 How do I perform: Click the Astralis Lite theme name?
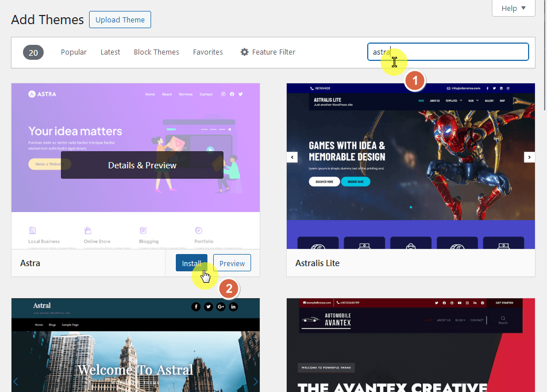coord(317,263)
